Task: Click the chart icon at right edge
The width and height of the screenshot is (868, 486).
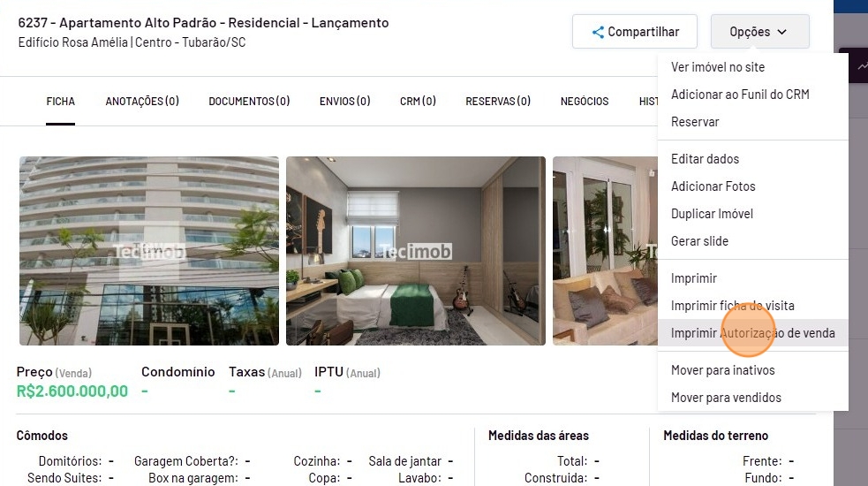Action: coord(863,66)
